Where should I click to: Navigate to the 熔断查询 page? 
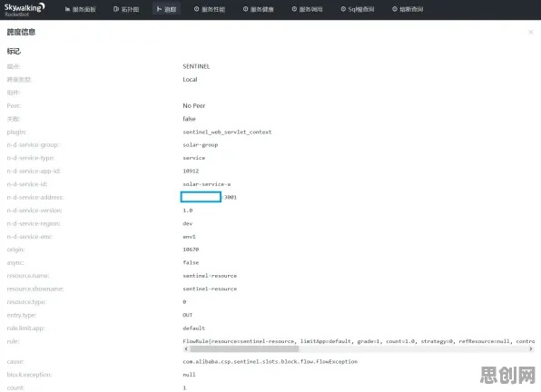pos(408,9)
